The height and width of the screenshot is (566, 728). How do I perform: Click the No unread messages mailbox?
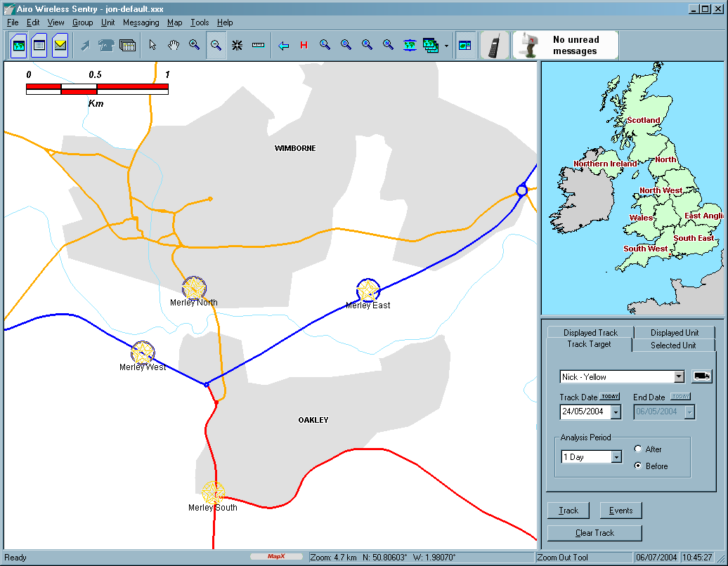tap(566, 45)
